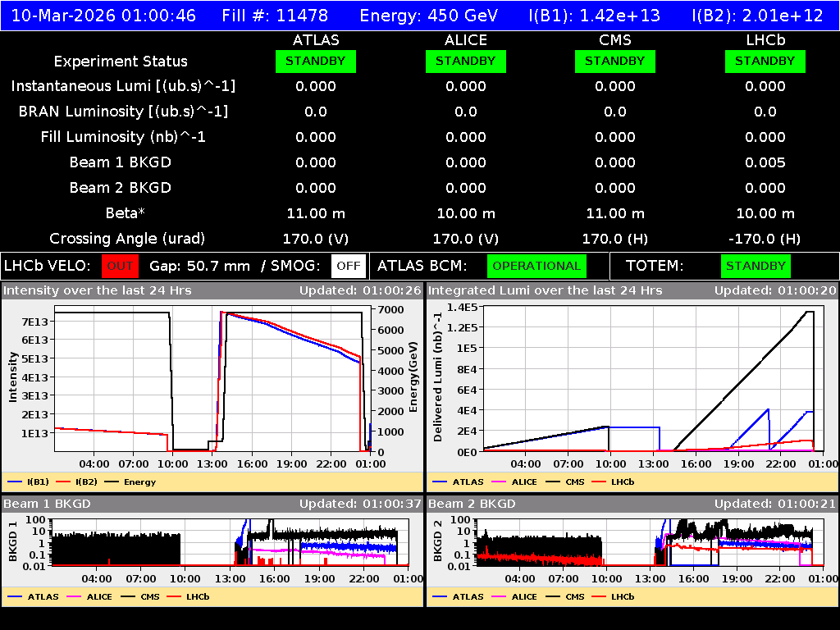This screenshot has width=840, height=630.
Task: Click the ALICE STANDBY status indicator
Action: [465, 61]
